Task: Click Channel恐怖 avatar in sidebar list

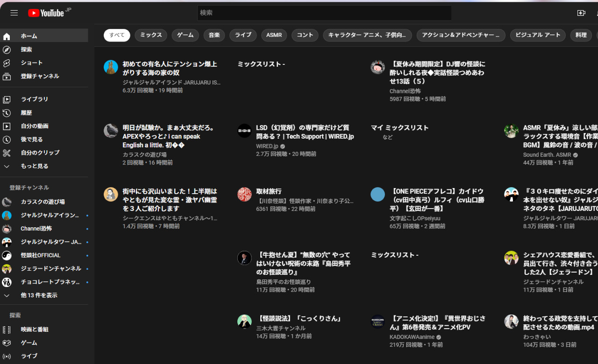Action: (x=7, y=229)
